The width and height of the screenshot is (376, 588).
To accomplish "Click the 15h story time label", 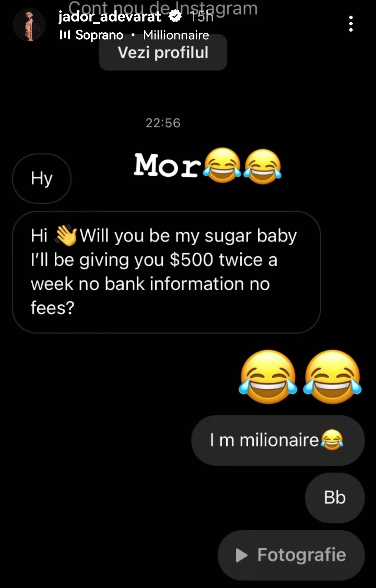I will coord(202,16).
